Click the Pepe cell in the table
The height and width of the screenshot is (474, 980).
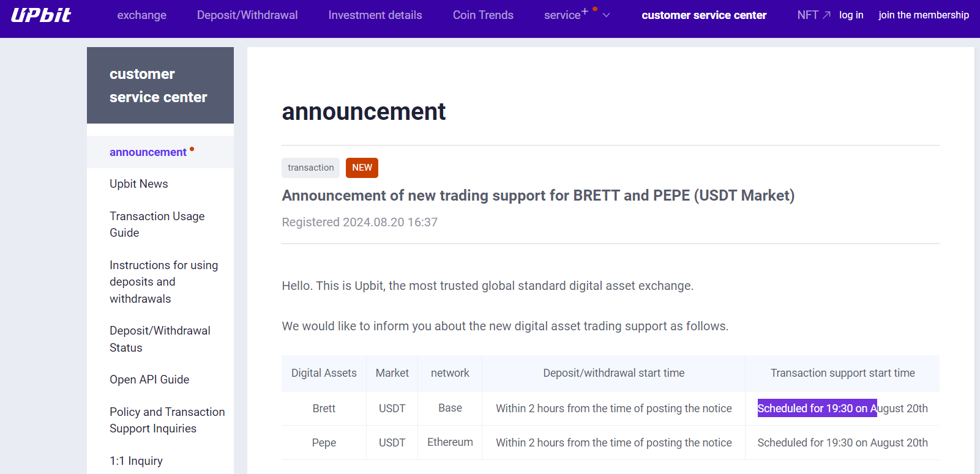tap(324, 443)
